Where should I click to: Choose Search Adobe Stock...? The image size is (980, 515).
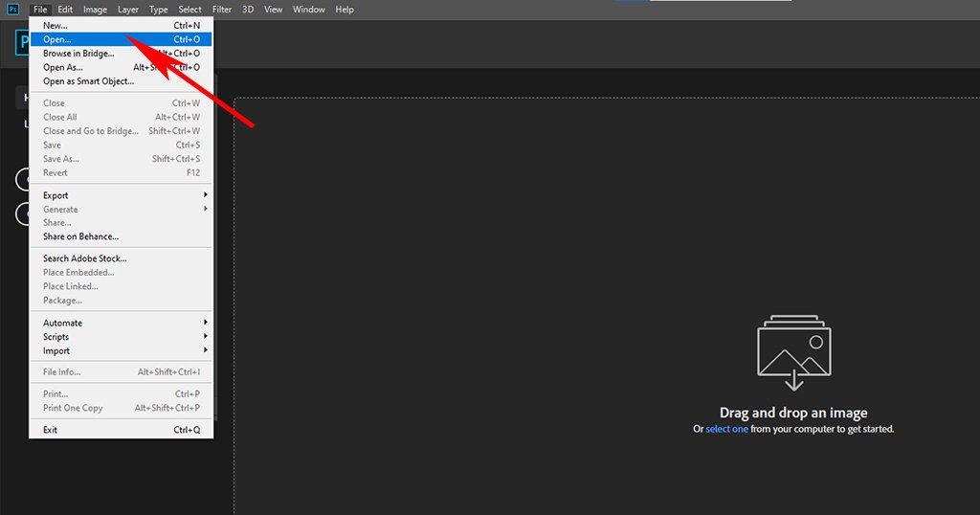pyautogui.click(x=122, y=258)
